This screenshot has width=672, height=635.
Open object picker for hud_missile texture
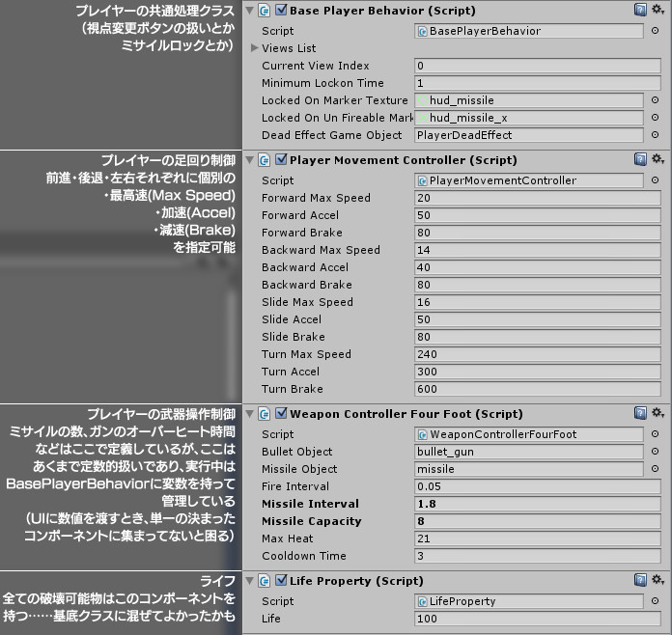(655, 99)
